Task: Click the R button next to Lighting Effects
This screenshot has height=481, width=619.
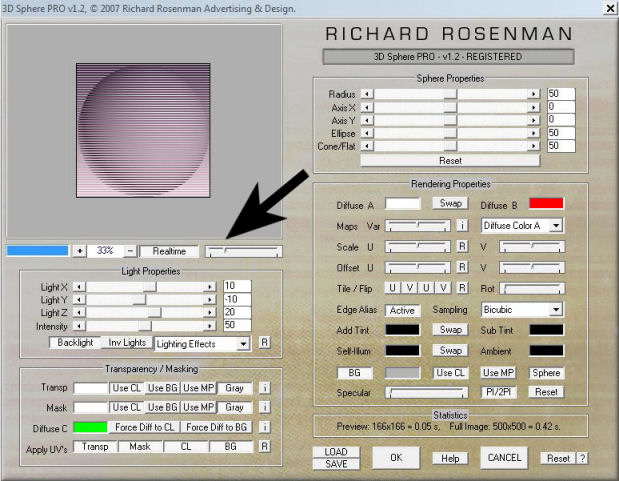Action: pyautogui.click(x=264, y=342)
